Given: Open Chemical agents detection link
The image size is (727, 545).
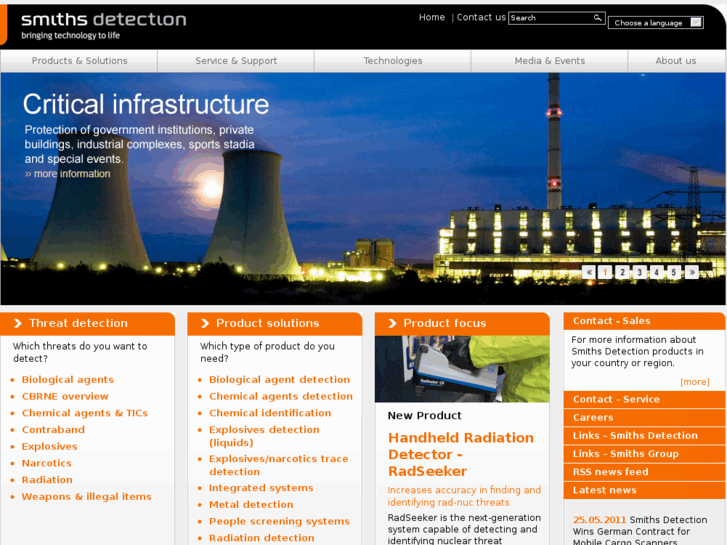Looking at the screenshot, I should pyautogui.click(x=281, y=396).
